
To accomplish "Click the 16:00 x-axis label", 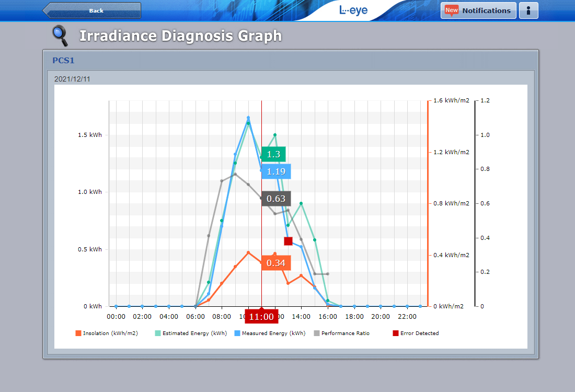I will point(327,316).
